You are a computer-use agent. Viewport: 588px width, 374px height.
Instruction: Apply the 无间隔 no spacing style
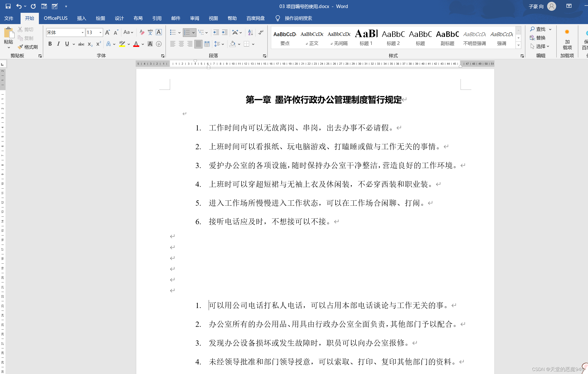pyautogui.click(x=339, y=38)
